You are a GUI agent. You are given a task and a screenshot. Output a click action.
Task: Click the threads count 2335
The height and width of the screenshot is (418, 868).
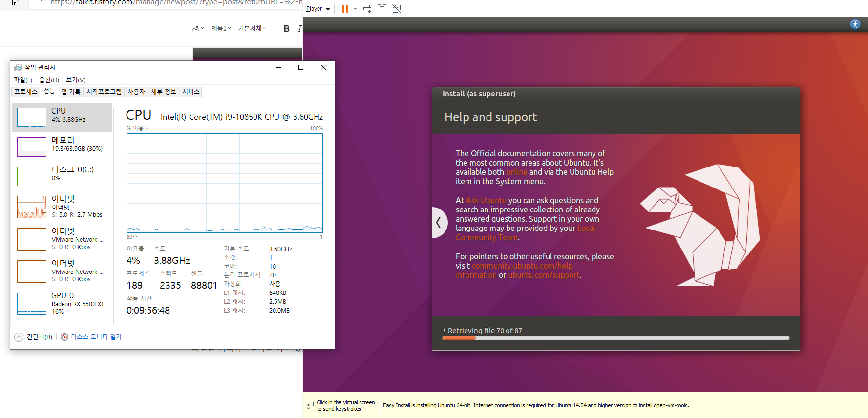[170, 285]
